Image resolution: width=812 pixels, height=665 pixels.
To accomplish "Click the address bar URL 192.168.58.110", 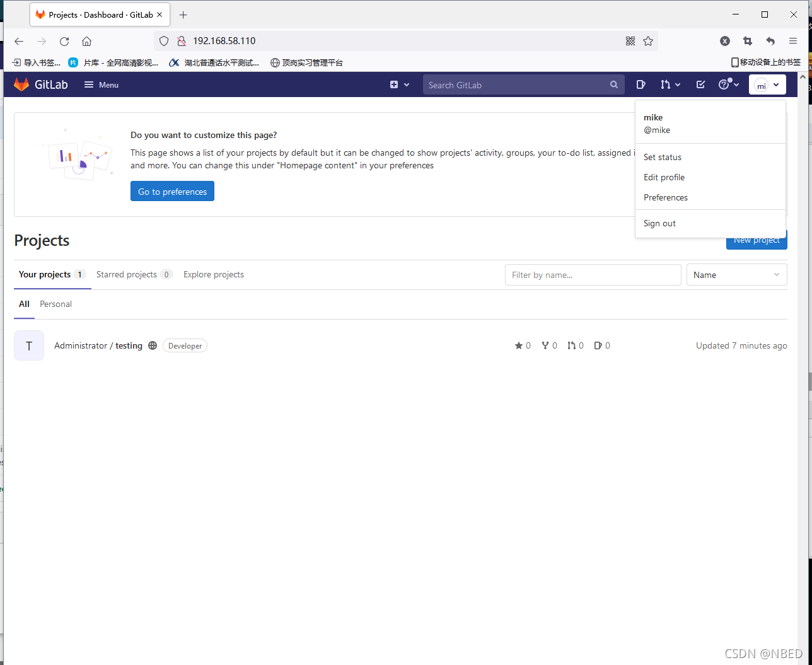I will coord(224,41).
